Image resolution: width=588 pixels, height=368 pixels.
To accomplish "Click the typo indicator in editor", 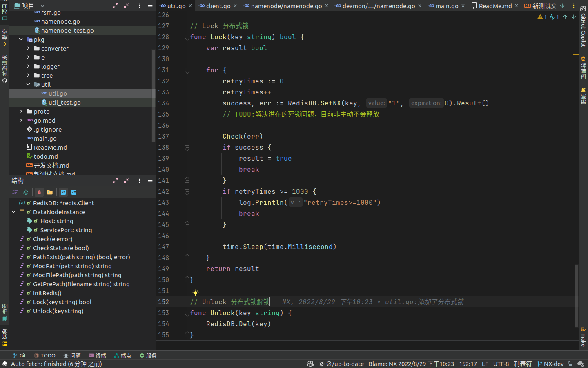I will 555,17.
